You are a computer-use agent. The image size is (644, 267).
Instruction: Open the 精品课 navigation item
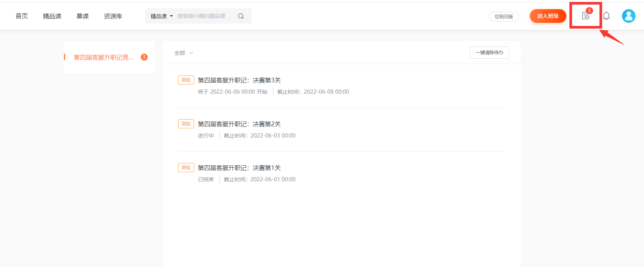tap(52, 16)
